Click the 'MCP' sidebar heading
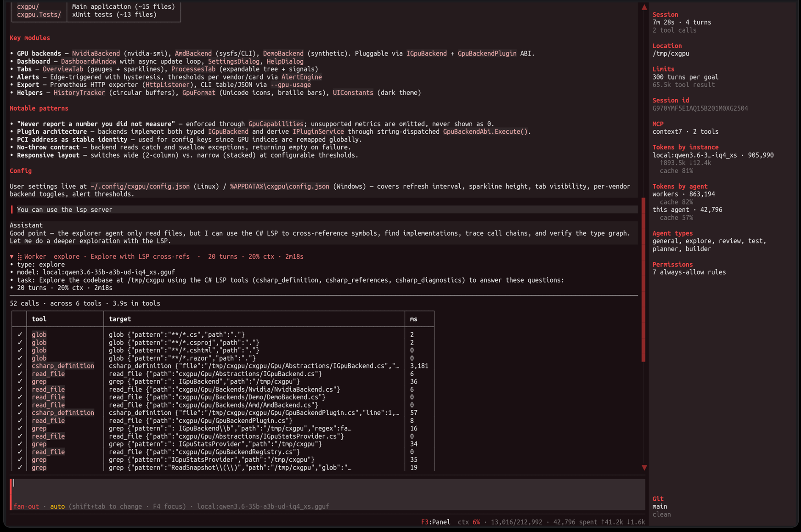This screenshot has width=801, height=532. tap(658, 124)
